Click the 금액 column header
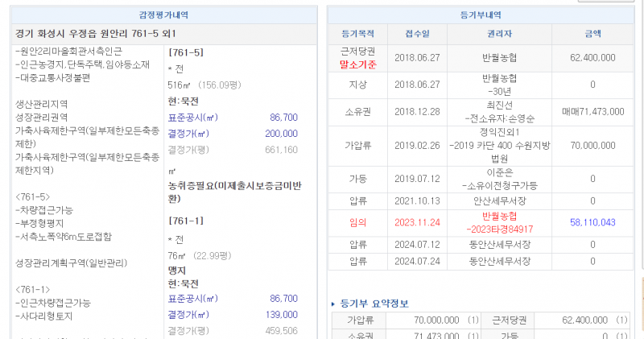Screen dimensions: 644x339 coord(592,35)
